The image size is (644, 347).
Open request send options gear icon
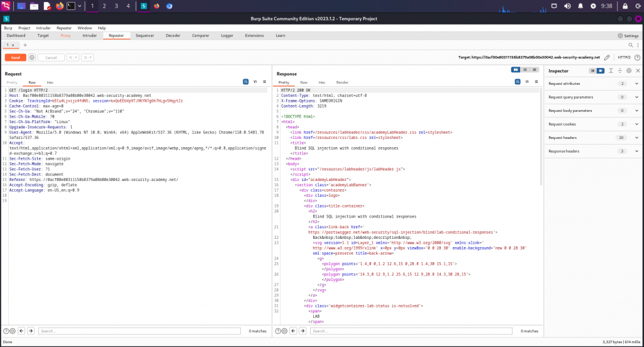coord(31,57)
